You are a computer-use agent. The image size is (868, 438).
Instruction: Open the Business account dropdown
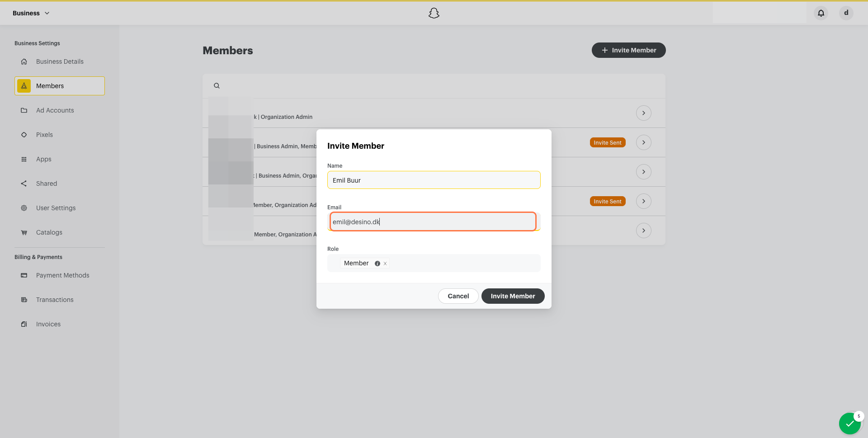coord(31,13)
